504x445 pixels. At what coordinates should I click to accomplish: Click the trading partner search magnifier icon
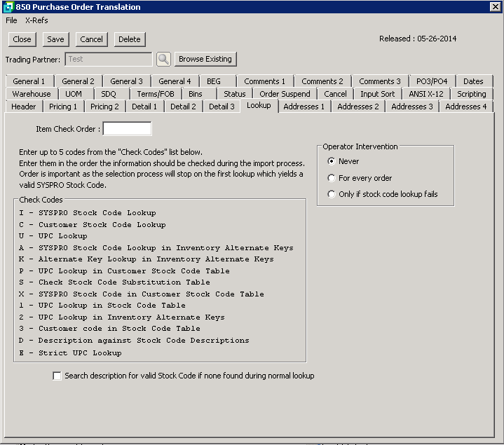[163, 59]
